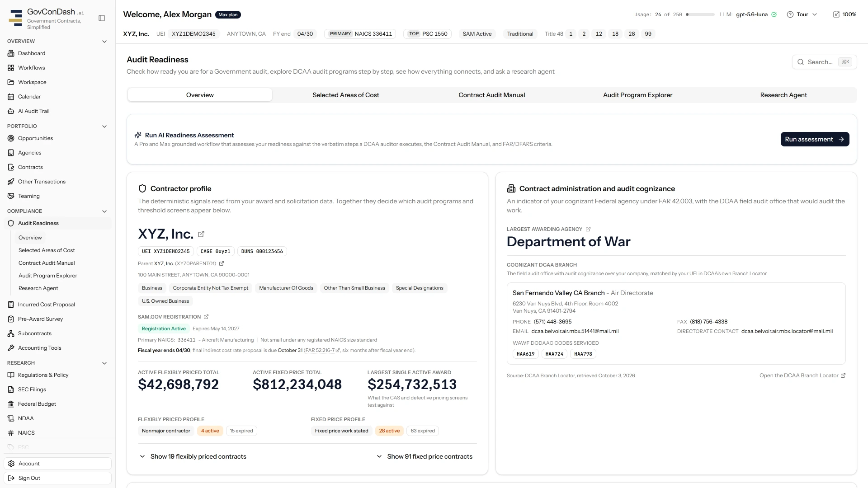Viewport: 868px width, 488px height.
Task: Switch to Selected Areas of Cost tab
Action: coord(346,95)
